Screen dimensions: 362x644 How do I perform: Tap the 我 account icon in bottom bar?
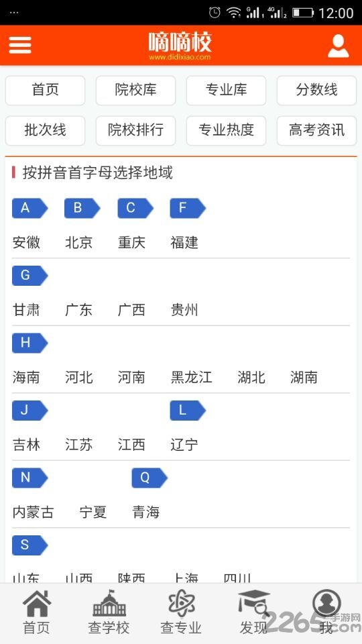click(x=326, y=603)
